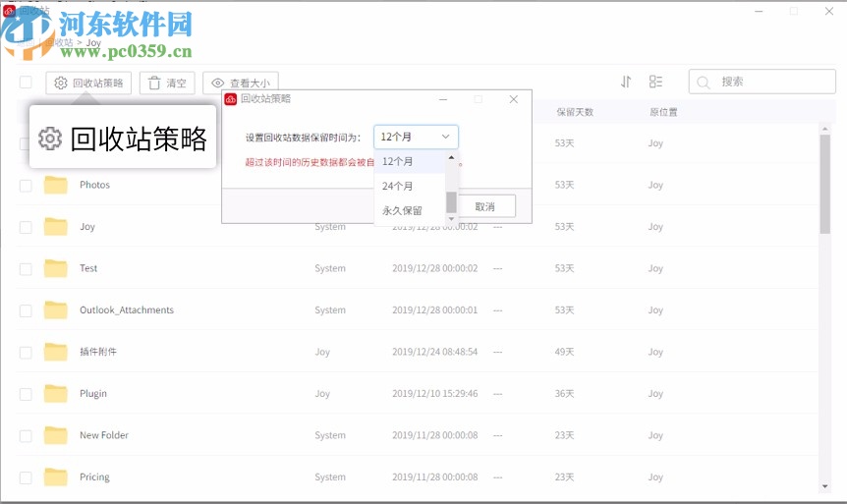Click the Photos folder icon

point(56,185)
